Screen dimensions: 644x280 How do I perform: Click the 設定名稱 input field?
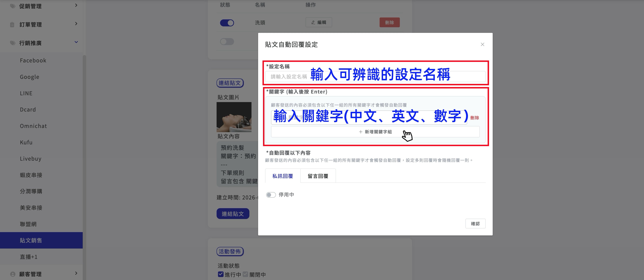[x=375, y=77]
